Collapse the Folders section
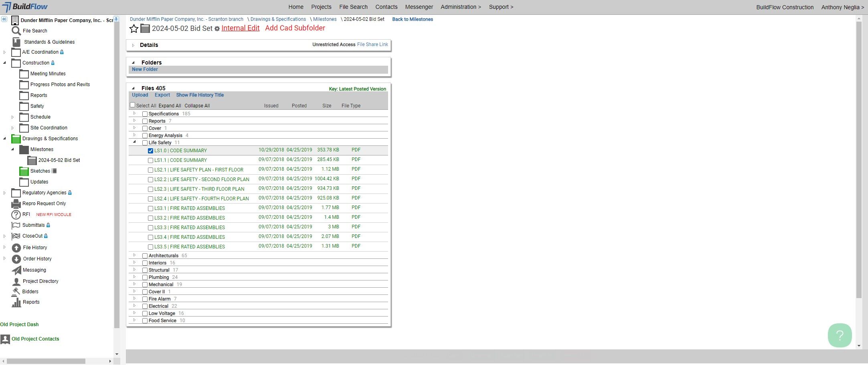The image size is (868, 365). (134, 63)
